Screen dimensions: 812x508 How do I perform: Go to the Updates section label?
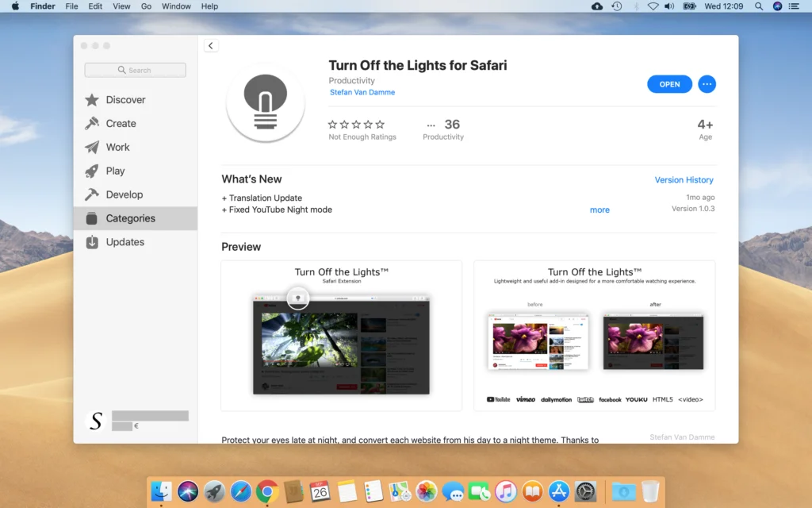coord(124,242)
